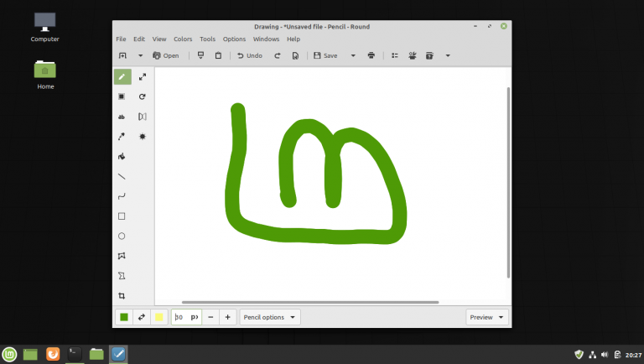
Task: Click the yellow secondary color swatch
Action: coord(159,317)
